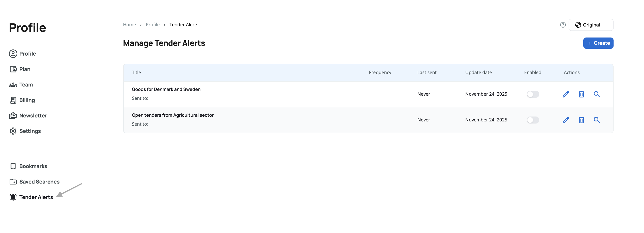Edit the Open tenders from Agricultural sector alert
This screenshot has width=644, height=233.
(566, 120)
